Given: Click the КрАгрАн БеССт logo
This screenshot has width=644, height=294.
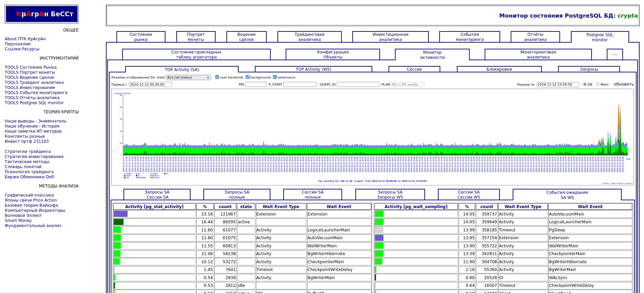Looking at the screenshot, I should (x=42, y=14).
